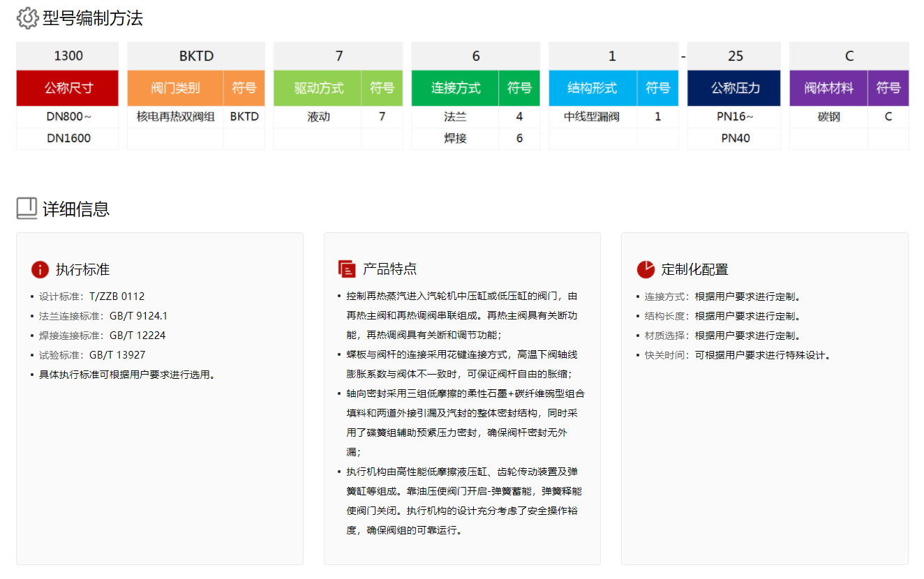The image size is (924, 579).
Task: Click the red info icon next to 执行标准
Action: (x=40, y=269)
